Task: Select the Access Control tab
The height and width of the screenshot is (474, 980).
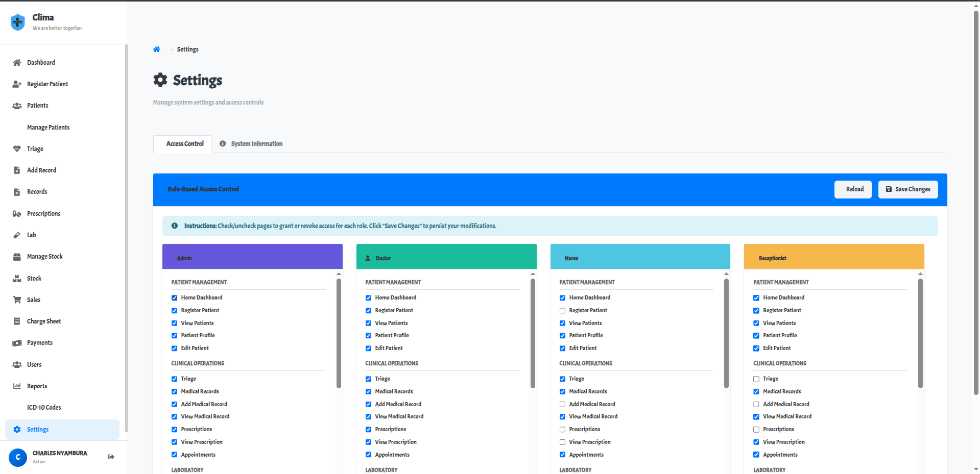Action: (x=184, y=144)
